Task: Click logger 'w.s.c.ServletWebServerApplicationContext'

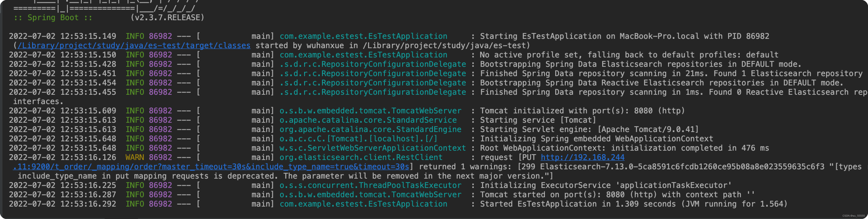Action: point(373,148)
